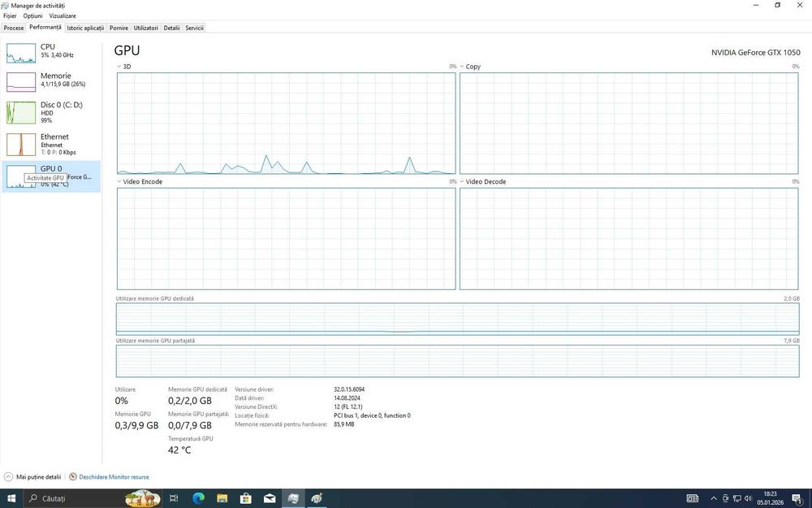Open Deschidere Monitor resurse link
The image size is (812, 508).
pyautogui.click(x=114, y=477)
